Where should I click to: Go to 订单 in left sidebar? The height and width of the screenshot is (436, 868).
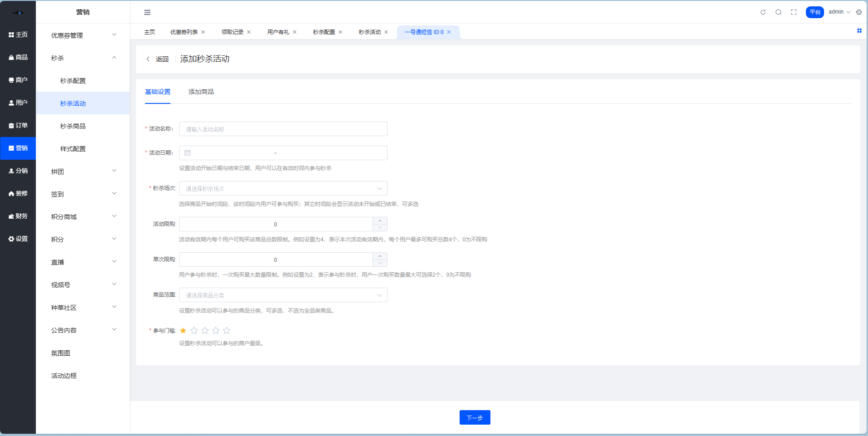pyautogui.click(x=18, y=126)
